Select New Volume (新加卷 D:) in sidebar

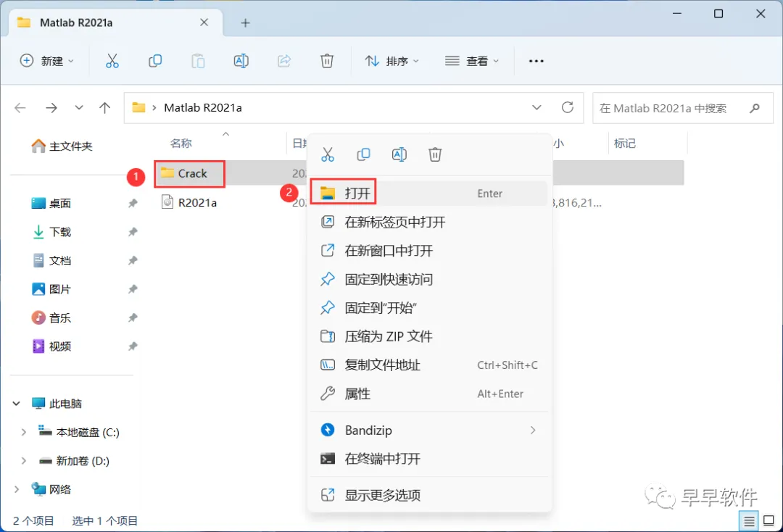point(74,461)
